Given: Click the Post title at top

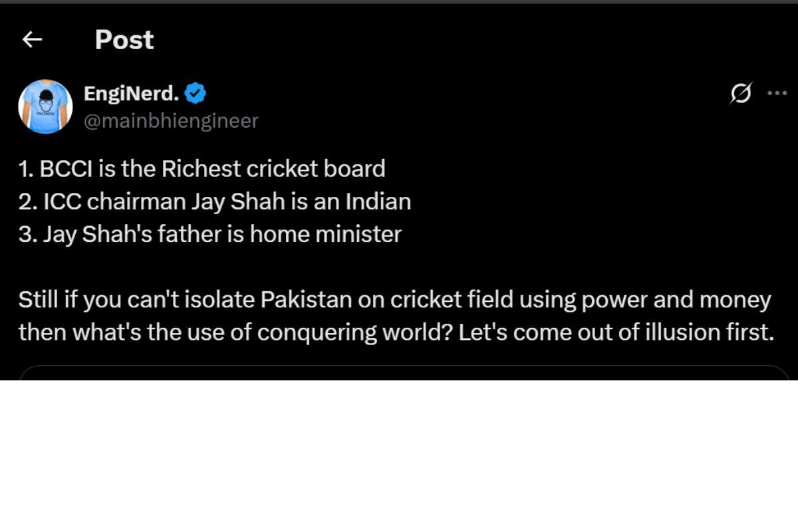Looking at the screenshot, I should click(x=124, y=39).
